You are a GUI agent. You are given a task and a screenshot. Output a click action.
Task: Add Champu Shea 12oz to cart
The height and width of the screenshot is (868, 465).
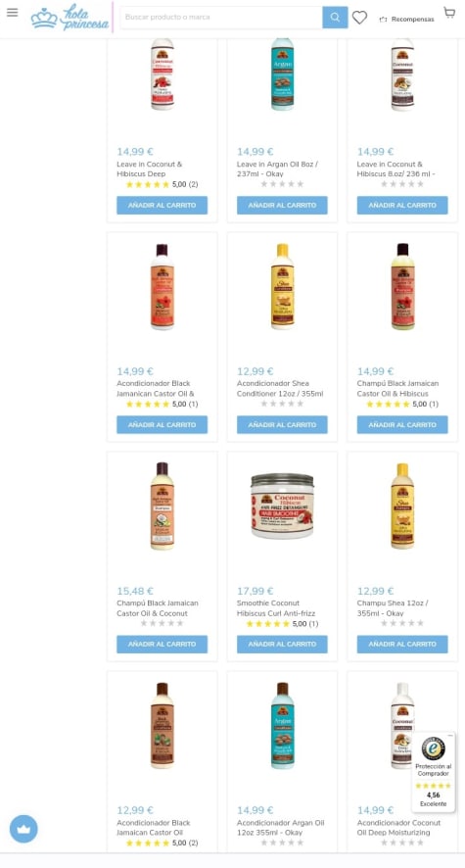(402, 644)
